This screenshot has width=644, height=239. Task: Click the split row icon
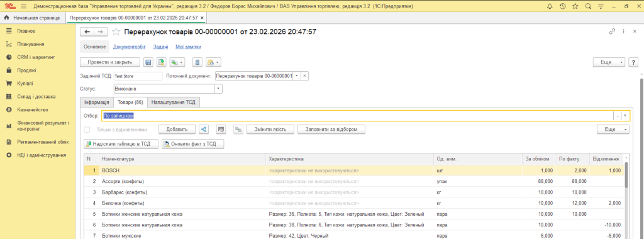coord(204,130)
